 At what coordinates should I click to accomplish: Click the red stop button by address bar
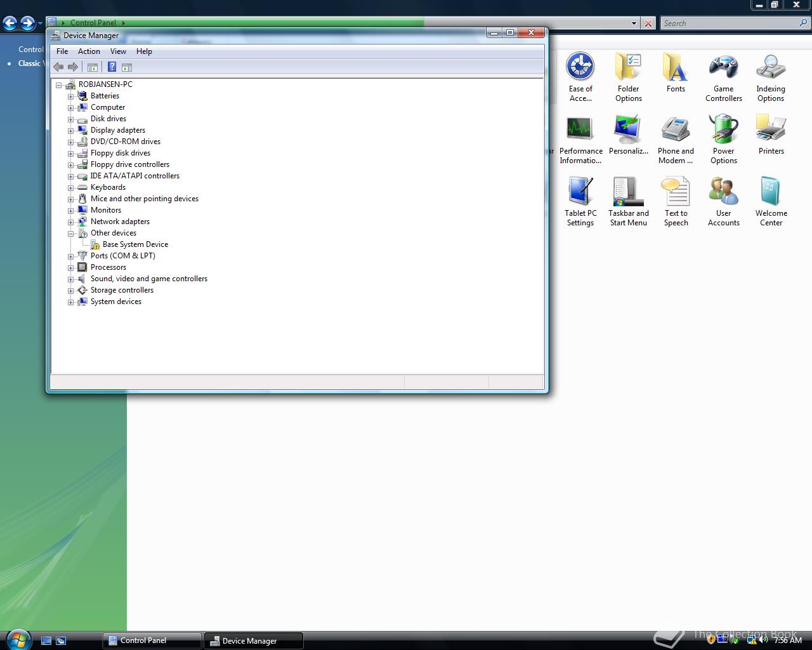coord(648,23)
